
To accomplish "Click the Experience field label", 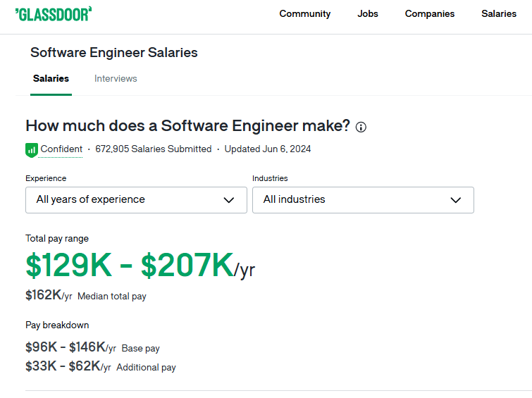I will coord(46,178).
